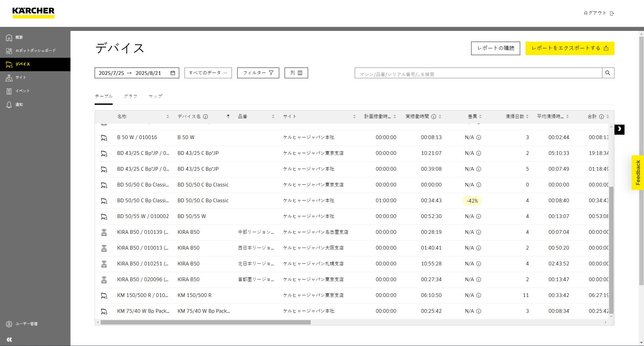The width and height of the screenshot is (644, 346).
Task: Click robot icon for KIRA B50 / 010013
Action: click(104, 248)
